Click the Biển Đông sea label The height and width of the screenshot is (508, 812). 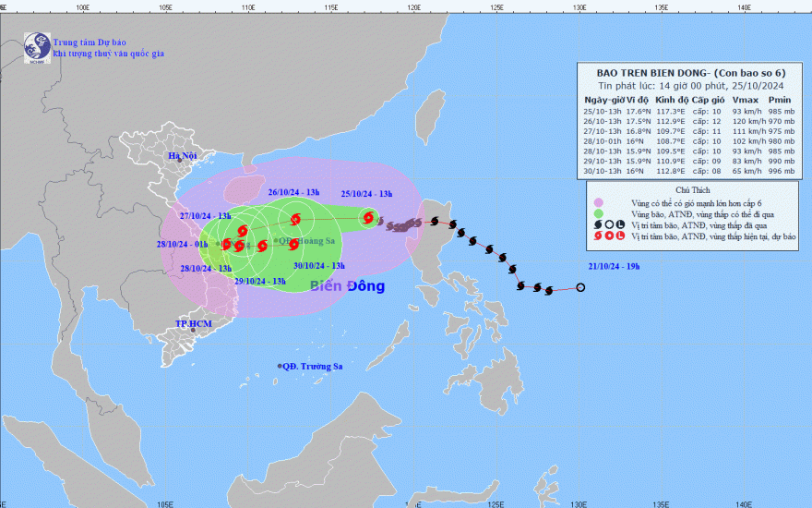click(347, 286)
